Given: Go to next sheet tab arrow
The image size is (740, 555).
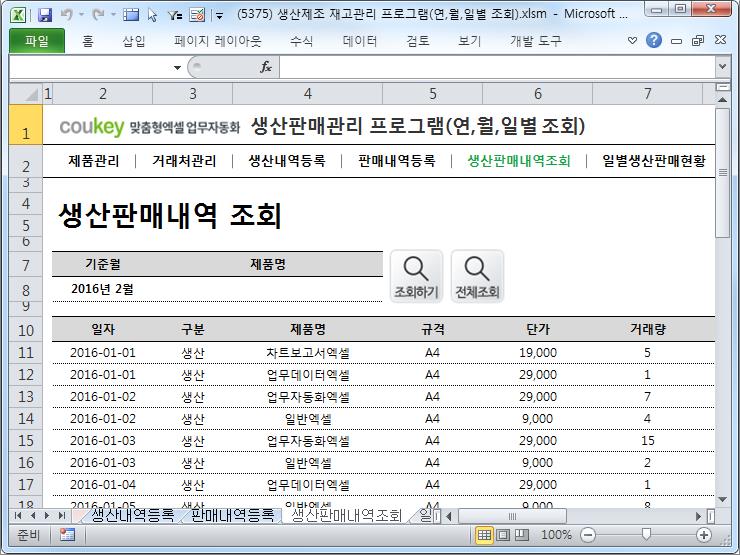Looking at the screenshot, I should point(47,515).
